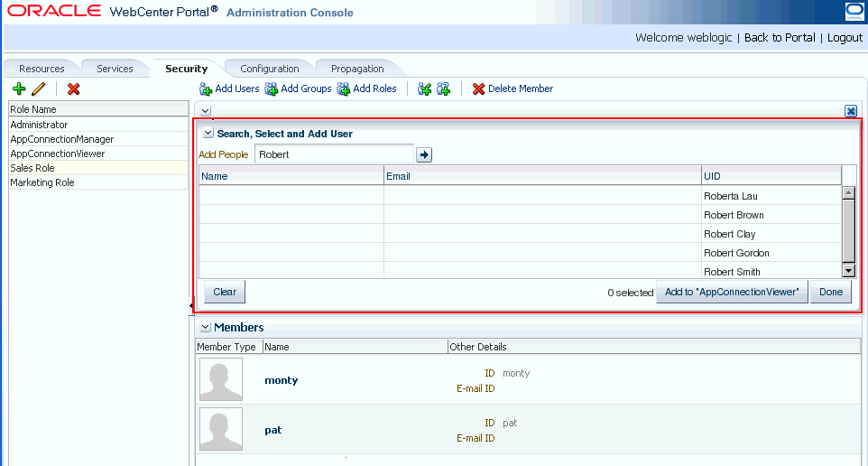This screenshot has height=466, width=868.
Task: Click the Add Groups toolbar button
Action: tap(298, 89)
